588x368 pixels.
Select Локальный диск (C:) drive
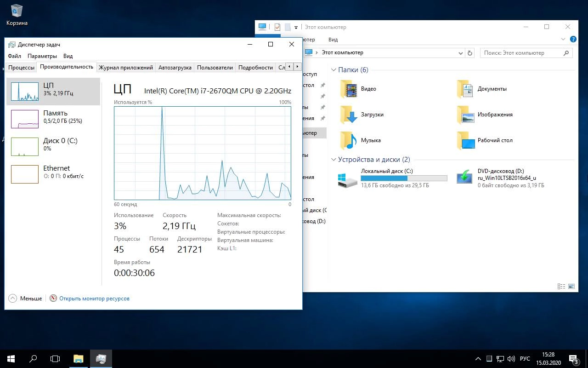393,178
